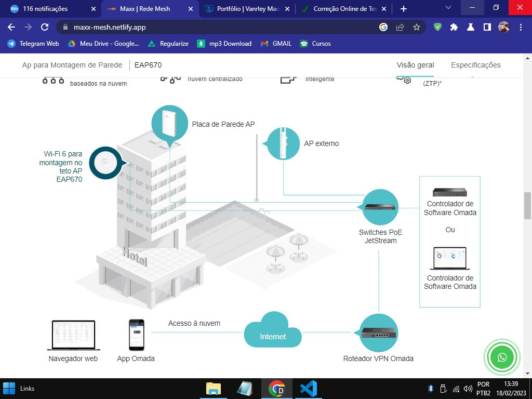Image resolution: width=532 pixels, height=399 pixels.
Task: Click the EAP670 ceiling AP image bubble
Action: pos(105,163)
